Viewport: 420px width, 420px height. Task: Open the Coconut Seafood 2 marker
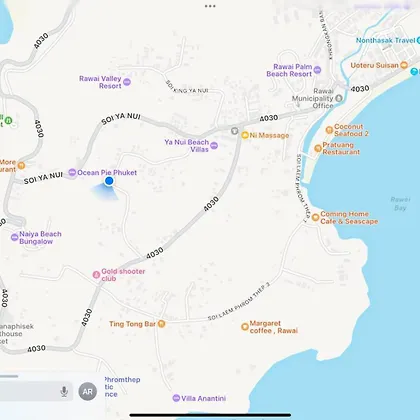[329, 130]
